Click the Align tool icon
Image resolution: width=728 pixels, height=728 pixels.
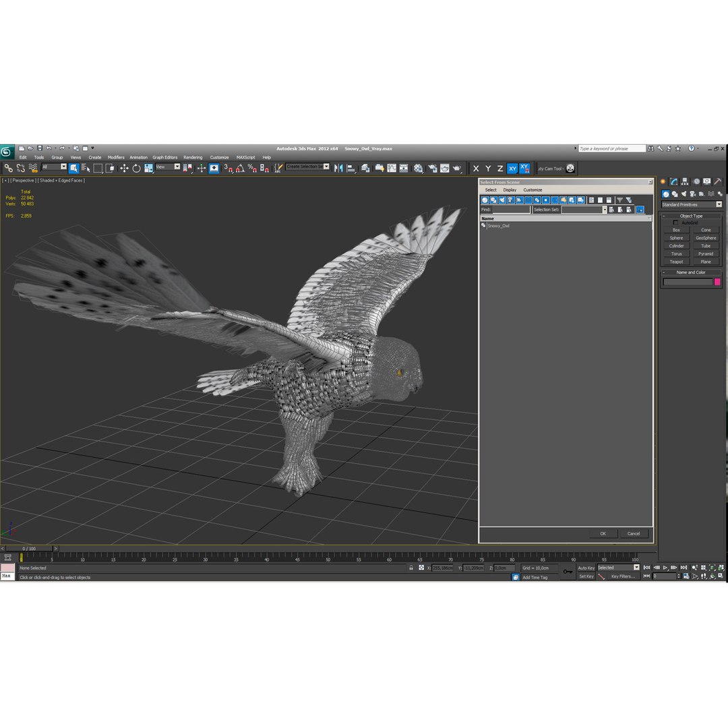point(351,168)
